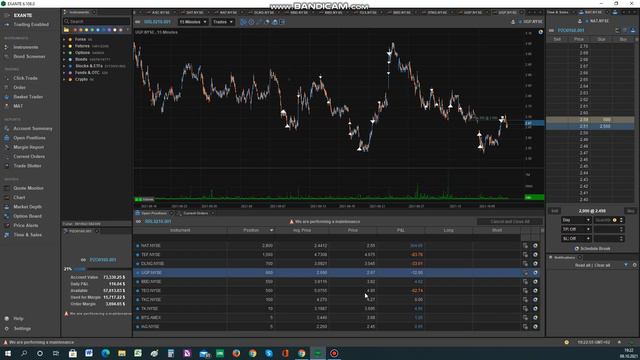Select folder filter icon in instruments panel

click(x=66, y=30)
